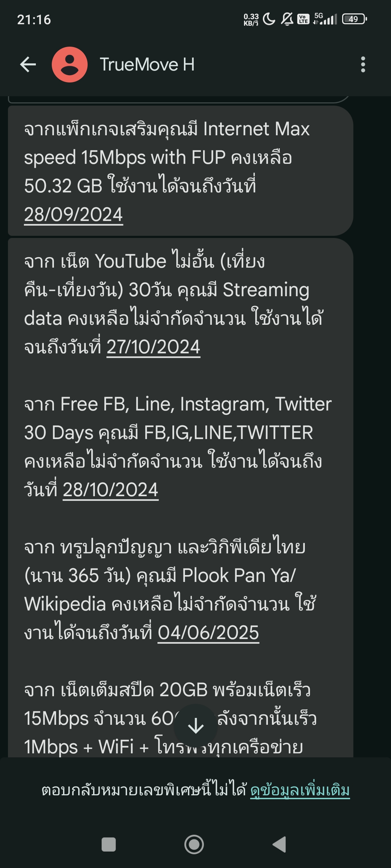391x868 pixels.
Task: Tap the Android home circle button
Action: pos(194,844)
